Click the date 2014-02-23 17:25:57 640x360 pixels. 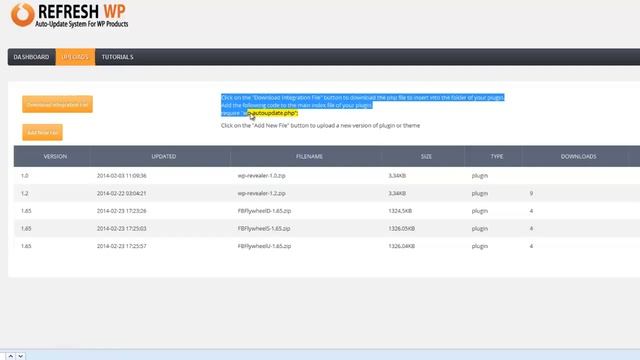[122, 246]
